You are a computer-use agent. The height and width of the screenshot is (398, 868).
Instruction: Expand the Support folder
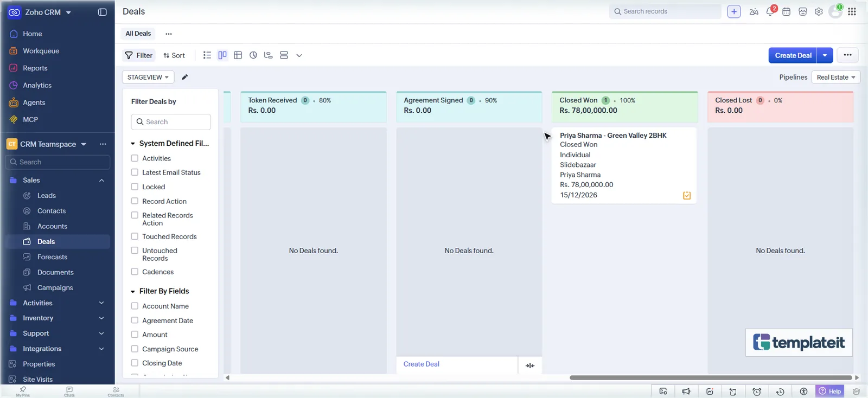click(x=101, y=333)
